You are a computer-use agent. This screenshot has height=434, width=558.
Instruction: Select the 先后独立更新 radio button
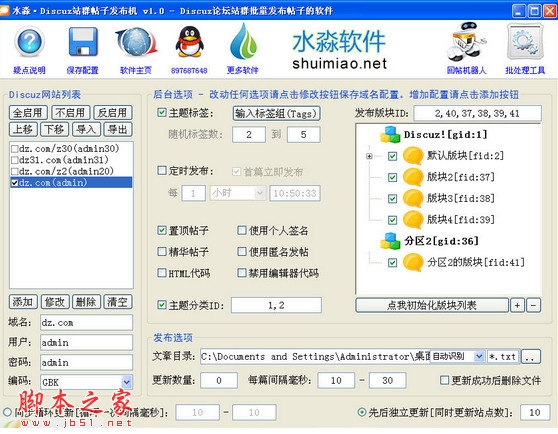(x=362, y=412)
